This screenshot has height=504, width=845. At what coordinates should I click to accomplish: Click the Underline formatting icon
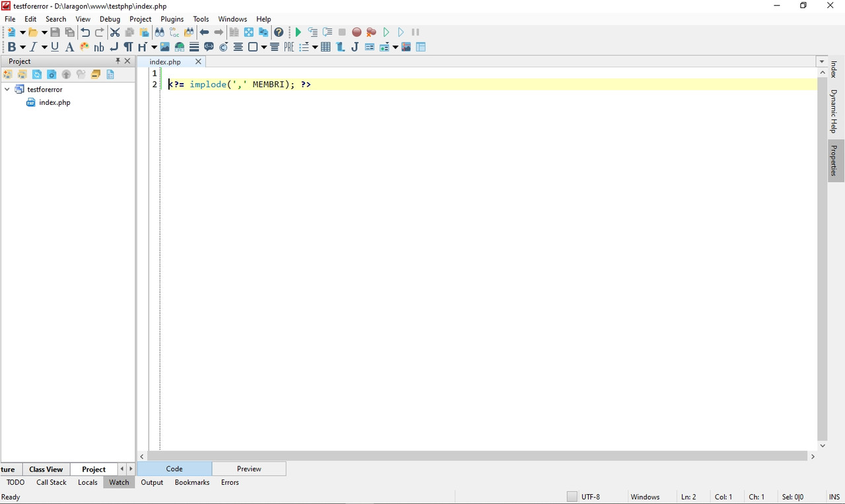tap(55, 47)
